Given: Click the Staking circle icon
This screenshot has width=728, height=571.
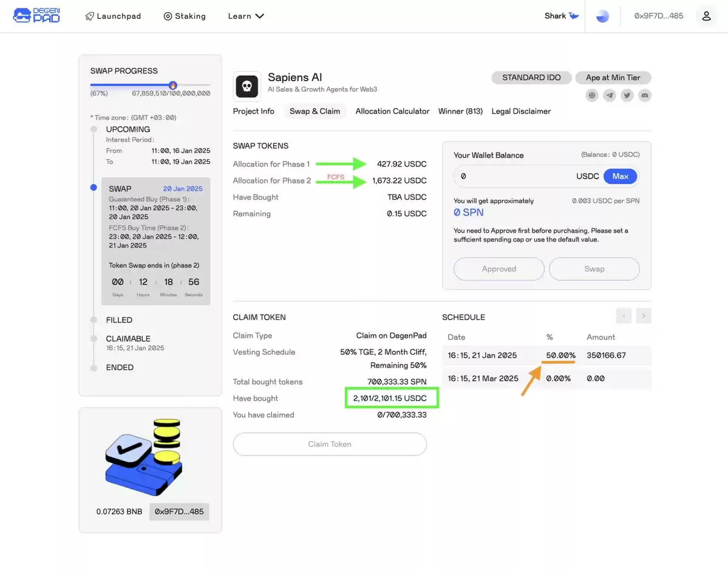Looking at the screenshot, I should pos(168,16).
